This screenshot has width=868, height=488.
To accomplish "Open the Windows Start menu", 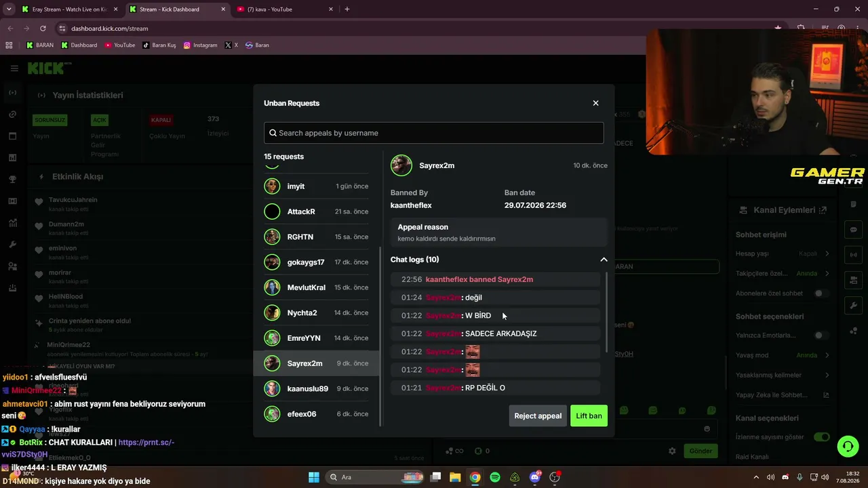I will point(314,477).
